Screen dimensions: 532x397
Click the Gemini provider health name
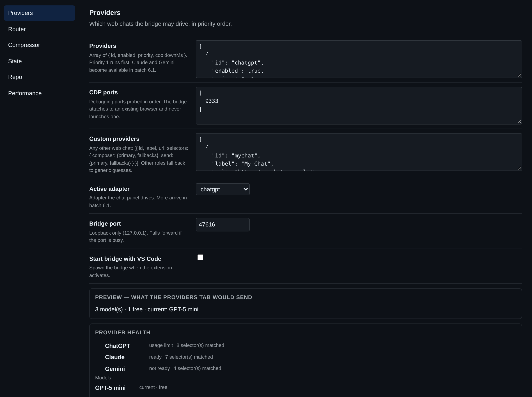point(115,369)
